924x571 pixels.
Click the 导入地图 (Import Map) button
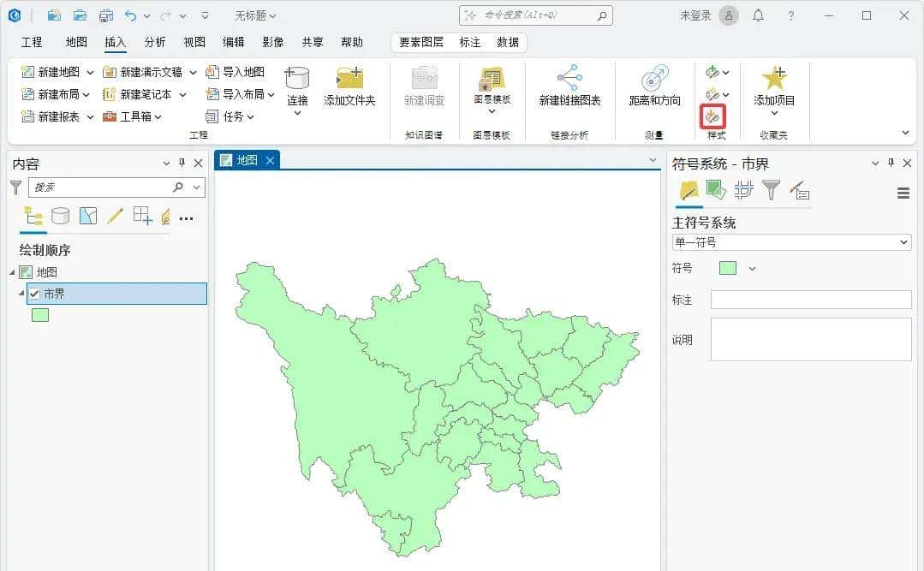(244, 72)
